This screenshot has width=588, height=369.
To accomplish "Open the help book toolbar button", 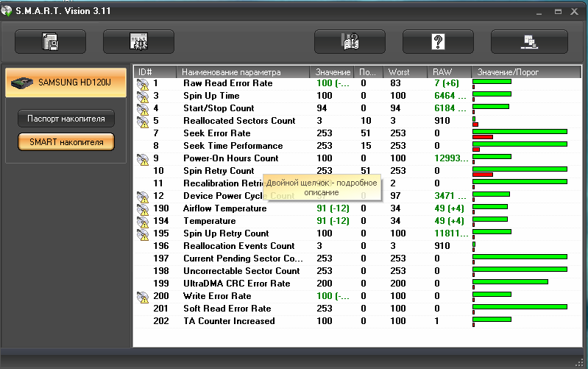I will 350,42.
